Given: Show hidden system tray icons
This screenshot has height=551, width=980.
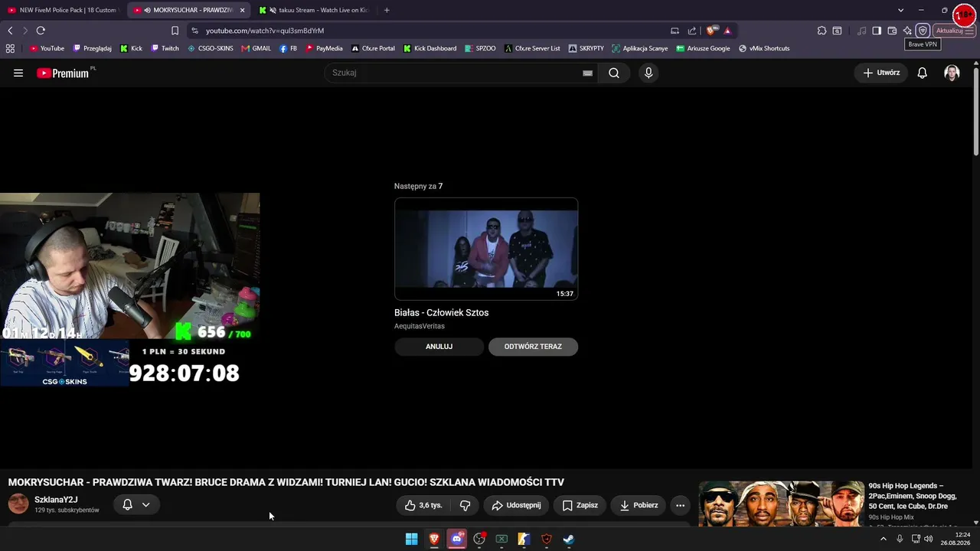Looking at the screenshot, I should [883, 539].
